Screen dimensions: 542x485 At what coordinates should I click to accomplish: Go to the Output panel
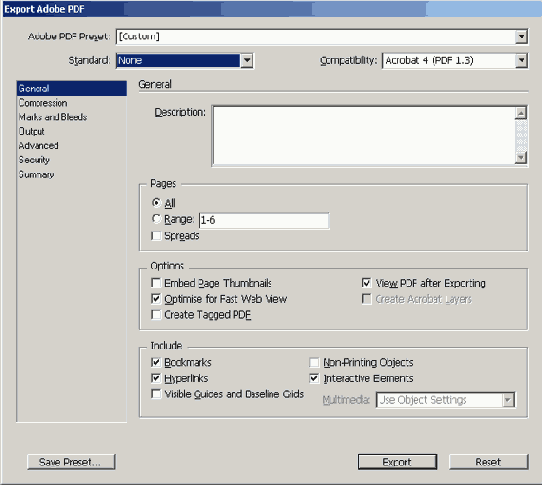click(31, 132)
